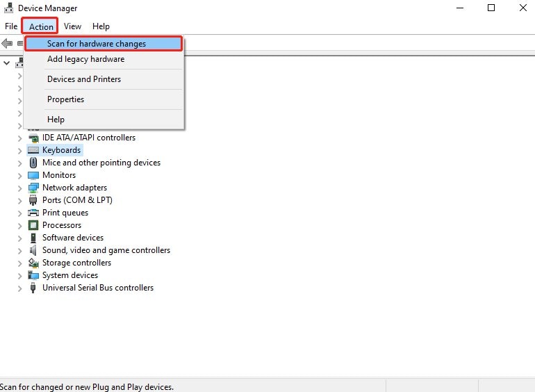Viewport: 535px width, 392px height.
Task: Select Universal Serial Bus controllers label
Action: click(98, 288)
